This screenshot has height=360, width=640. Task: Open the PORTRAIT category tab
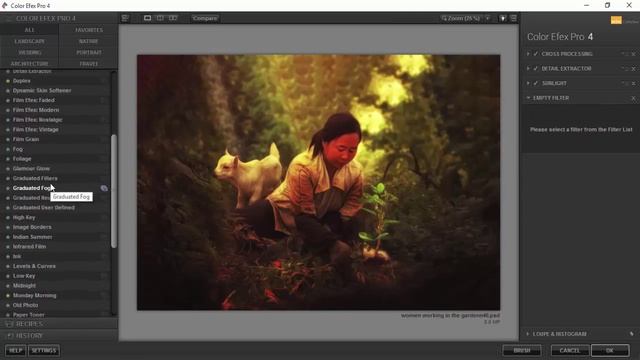click(89, 53)
